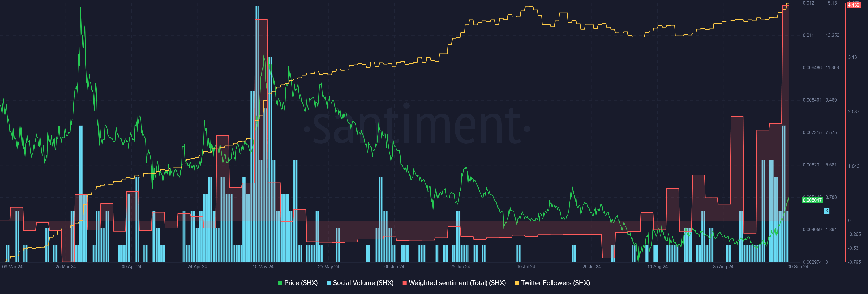Screen dimensions: 868x294
Task: Click the 2.087 sentiment axis value
Action: point(854,111)
